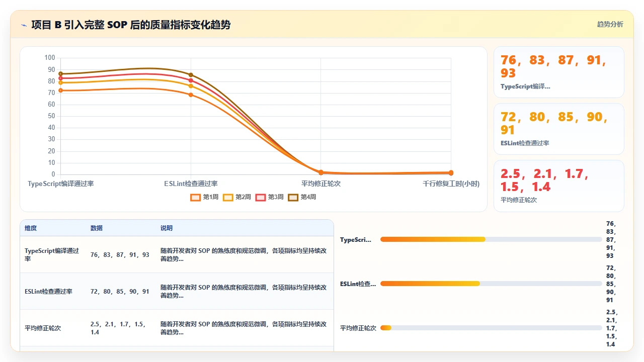Toggle the 第1周 series in the chart legend

click(204, 197)
